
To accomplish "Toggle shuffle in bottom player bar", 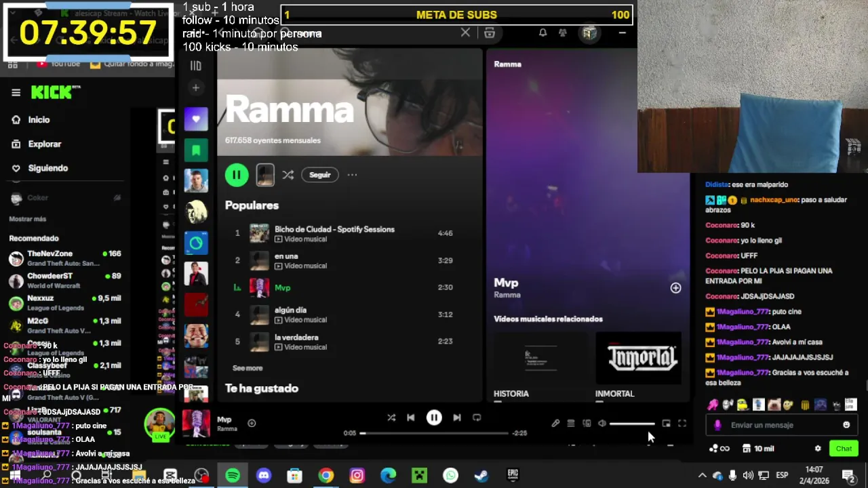I will (391, 418).
